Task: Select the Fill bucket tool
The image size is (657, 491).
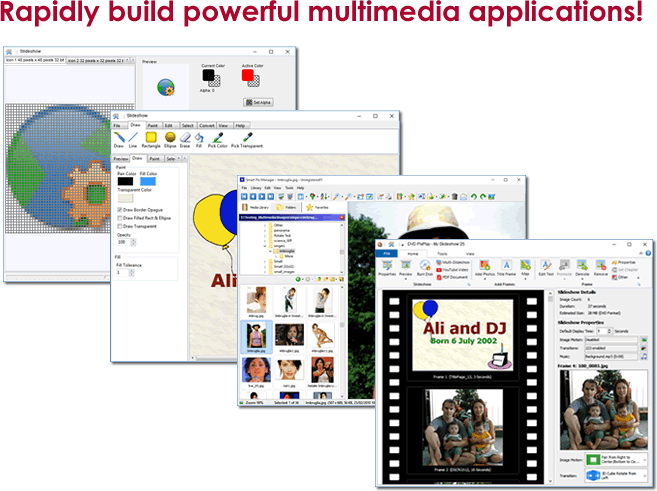Action: (x=199, y=140)
